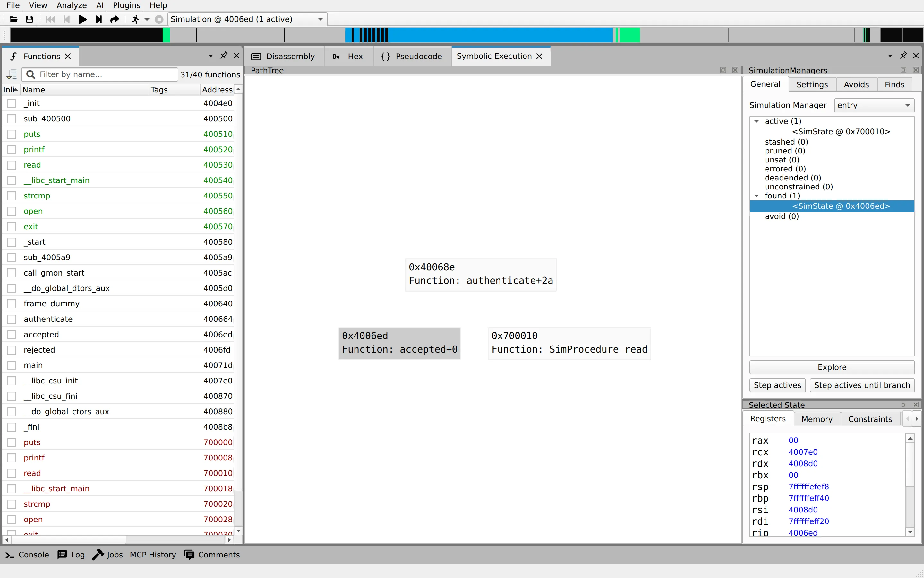This screenshot has height=578, width=924.
Task: Click the 0x700010 SimProcedure read node
Action: click(x=569, y=343)
